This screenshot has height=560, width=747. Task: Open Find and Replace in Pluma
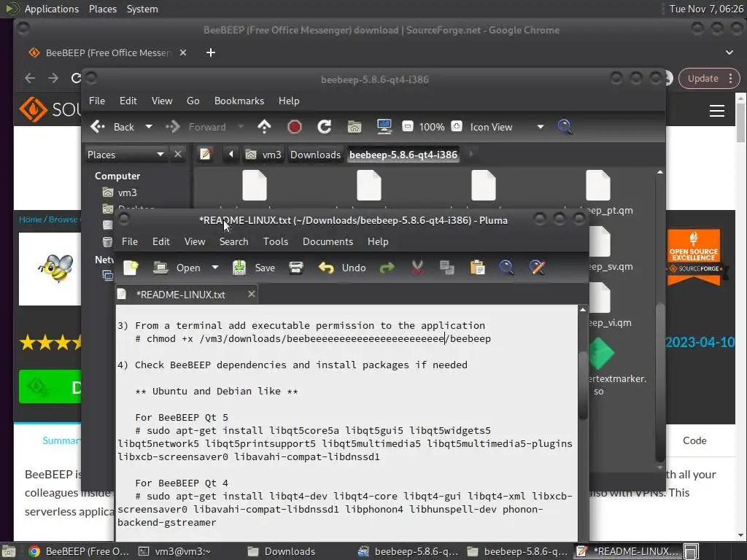tap(537, 268)
